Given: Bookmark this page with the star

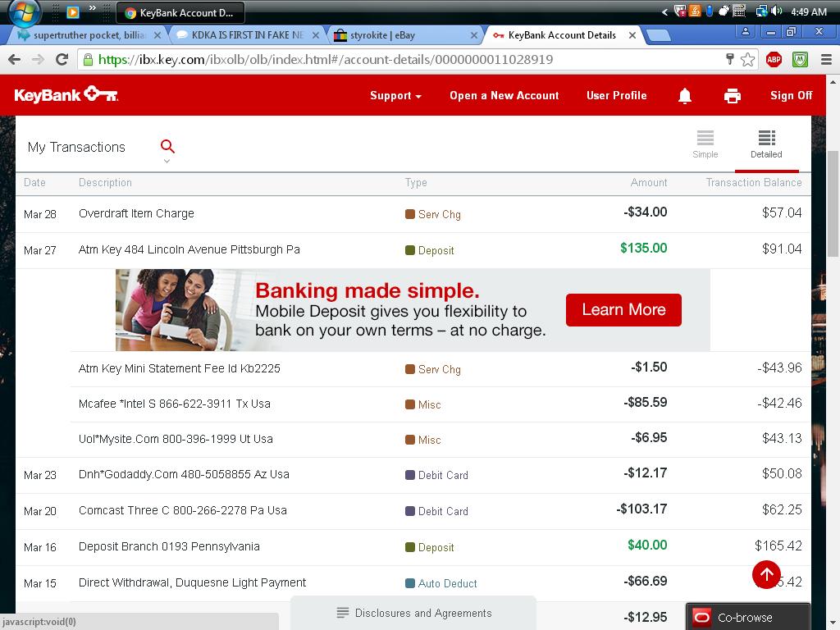Looking at the screenshot, I should click(x=748, y=59).
